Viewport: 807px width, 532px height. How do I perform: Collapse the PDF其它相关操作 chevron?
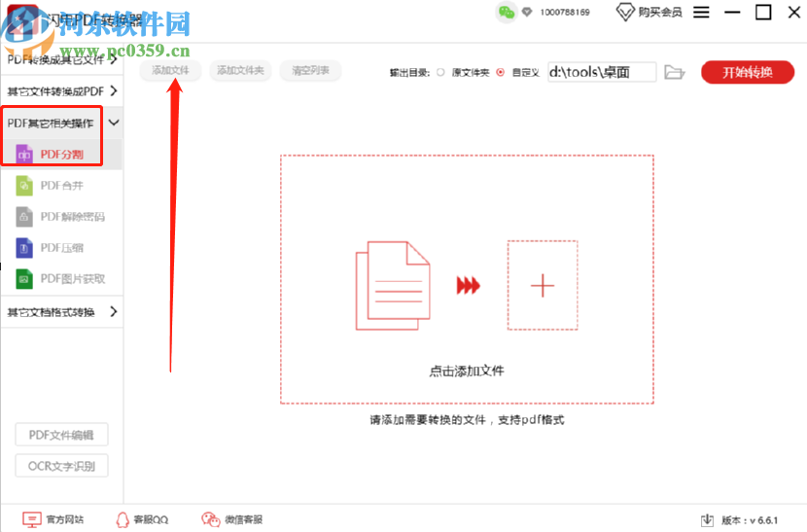(x=114, y=123)
